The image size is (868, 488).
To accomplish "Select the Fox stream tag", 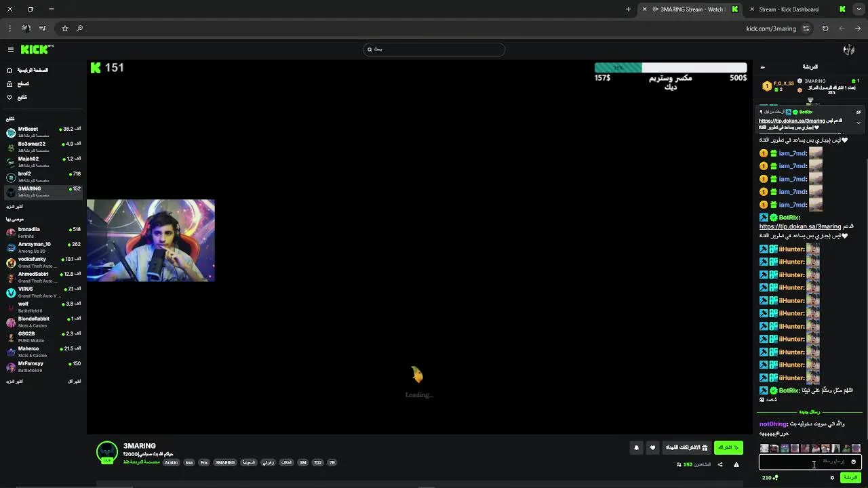I will 204,463.
